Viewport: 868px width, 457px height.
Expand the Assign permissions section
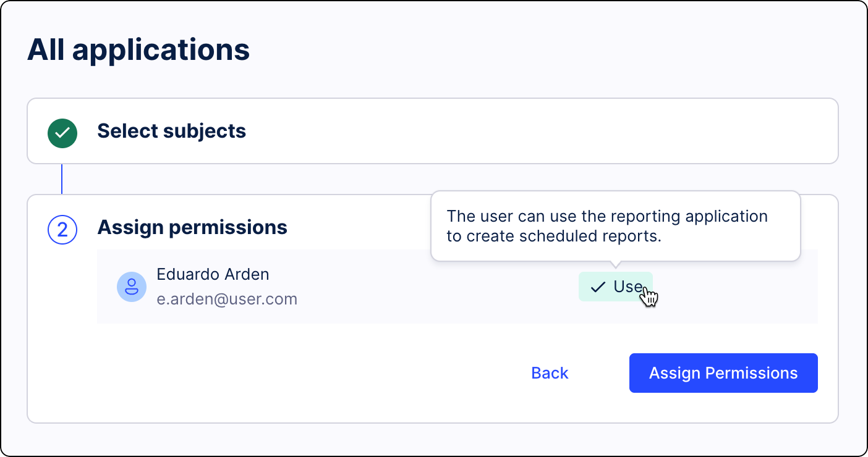192,227
